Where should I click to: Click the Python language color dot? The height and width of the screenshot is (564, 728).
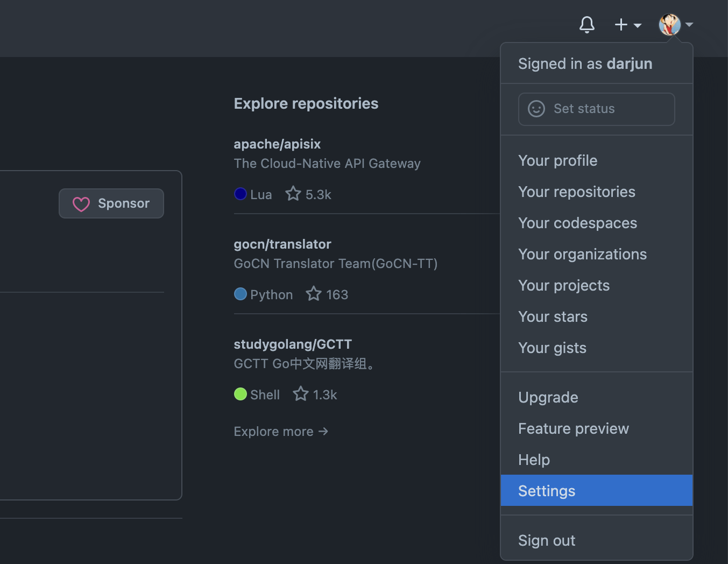click(241, 294)
